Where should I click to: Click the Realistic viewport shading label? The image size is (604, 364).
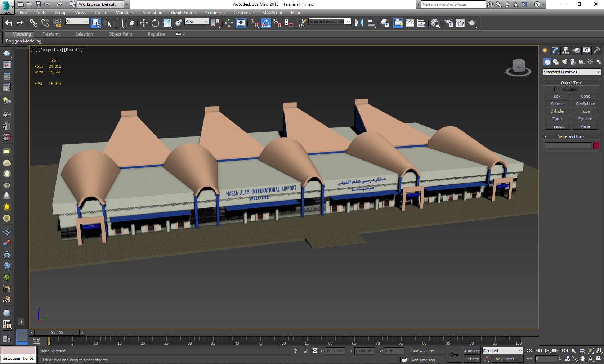point(73,50)
